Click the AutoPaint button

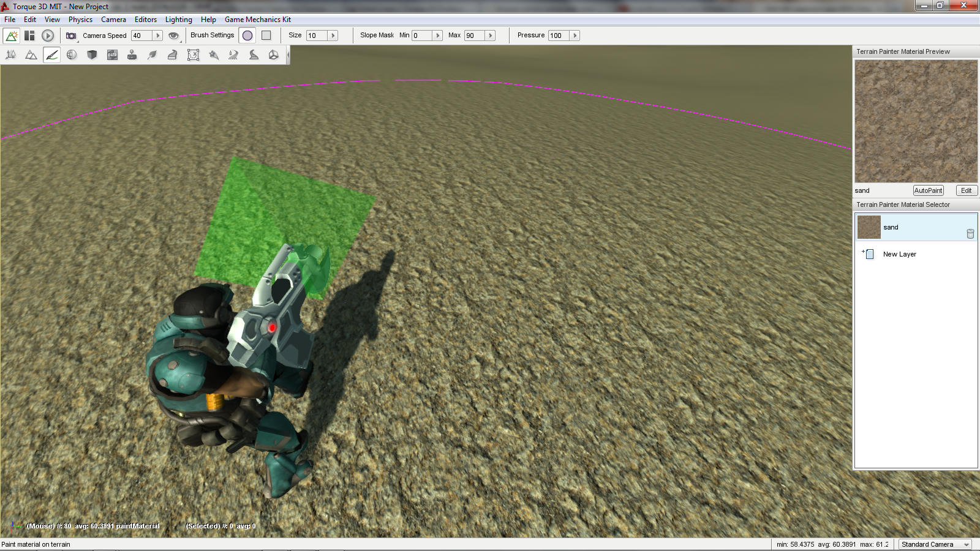[x=928, y=190]
